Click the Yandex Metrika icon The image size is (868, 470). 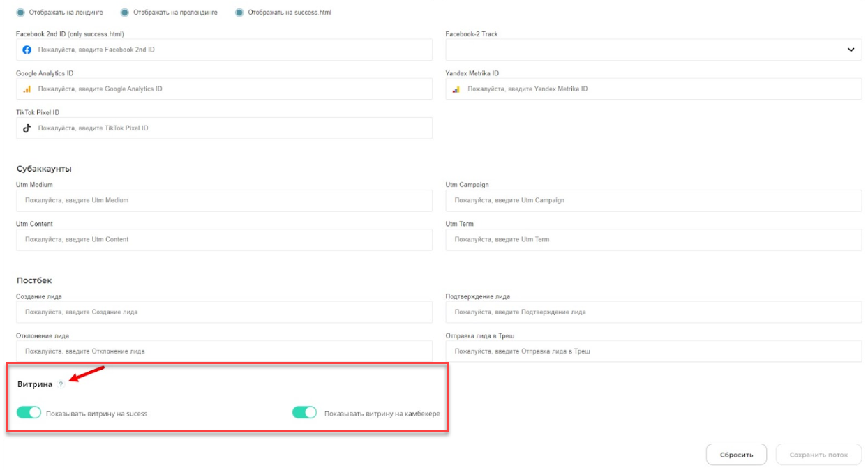click(x=456, y=89)
